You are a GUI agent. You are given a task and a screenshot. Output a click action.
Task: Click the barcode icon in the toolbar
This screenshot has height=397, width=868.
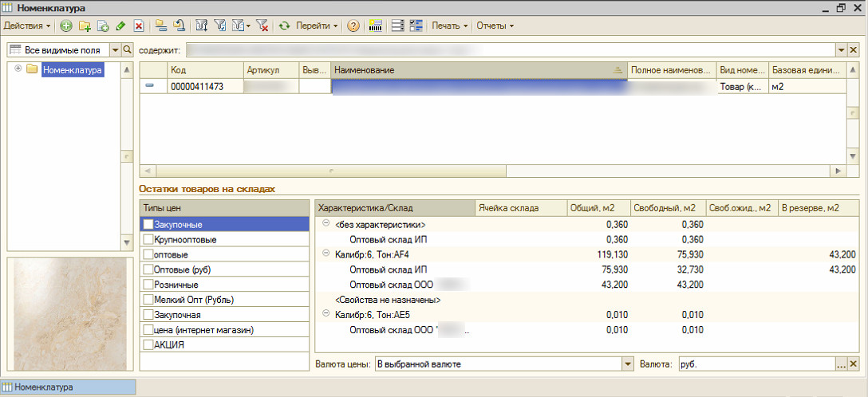tap(376, 26)
